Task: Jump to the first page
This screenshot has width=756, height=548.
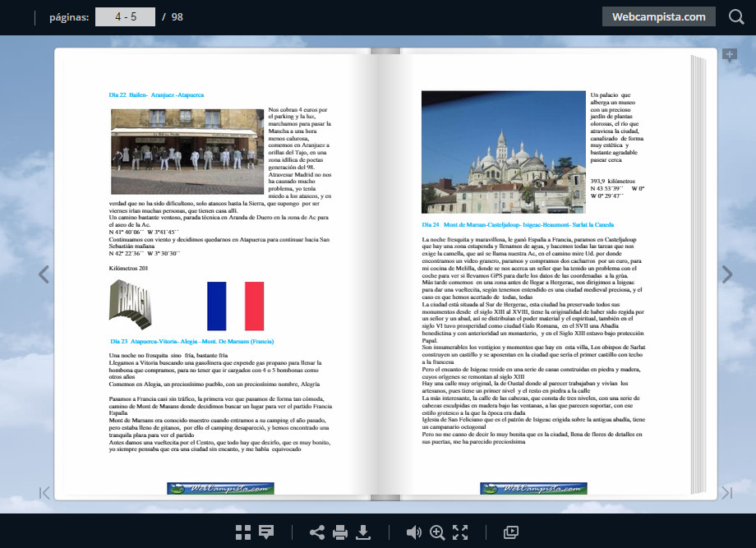Action: 44,493
